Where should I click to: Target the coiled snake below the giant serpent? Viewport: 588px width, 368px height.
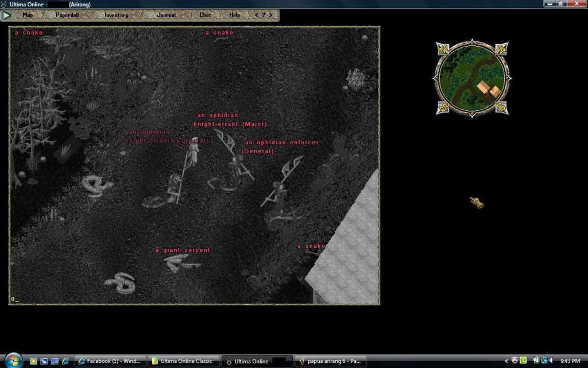click(121, 283)
